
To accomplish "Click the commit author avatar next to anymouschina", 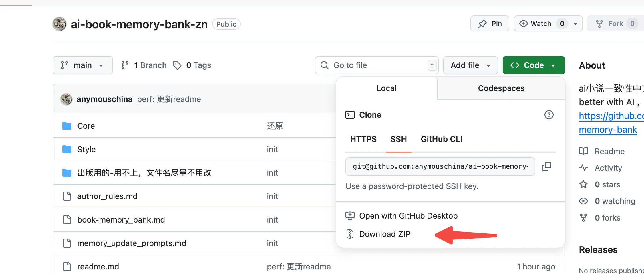I will click(66, 99).
